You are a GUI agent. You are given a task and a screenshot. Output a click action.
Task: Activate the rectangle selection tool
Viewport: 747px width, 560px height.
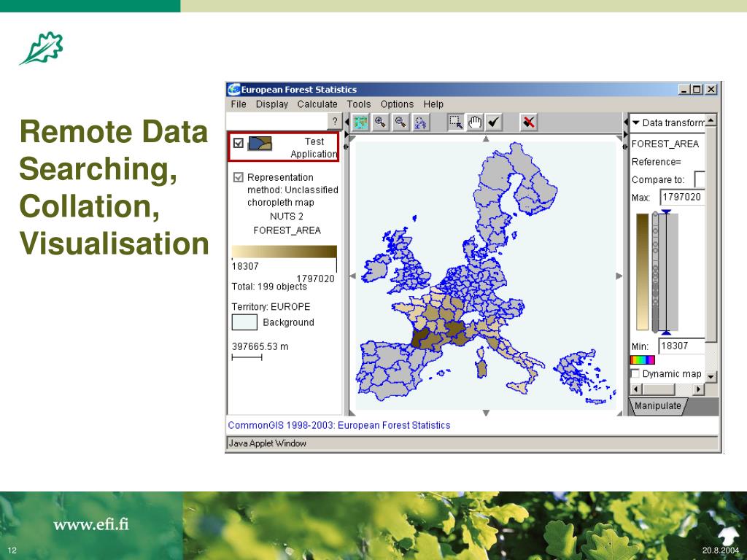coord(455,122)
